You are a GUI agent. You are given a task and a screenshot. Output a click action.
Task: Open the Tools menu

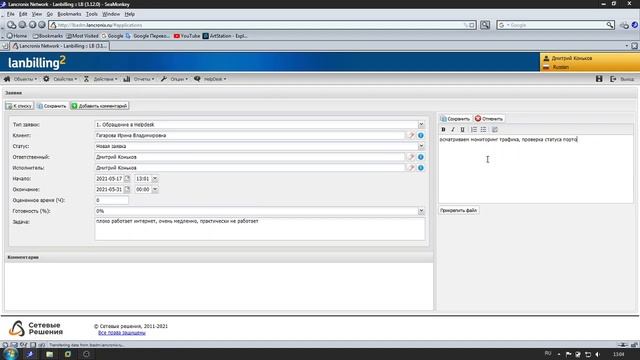point(92,14)
